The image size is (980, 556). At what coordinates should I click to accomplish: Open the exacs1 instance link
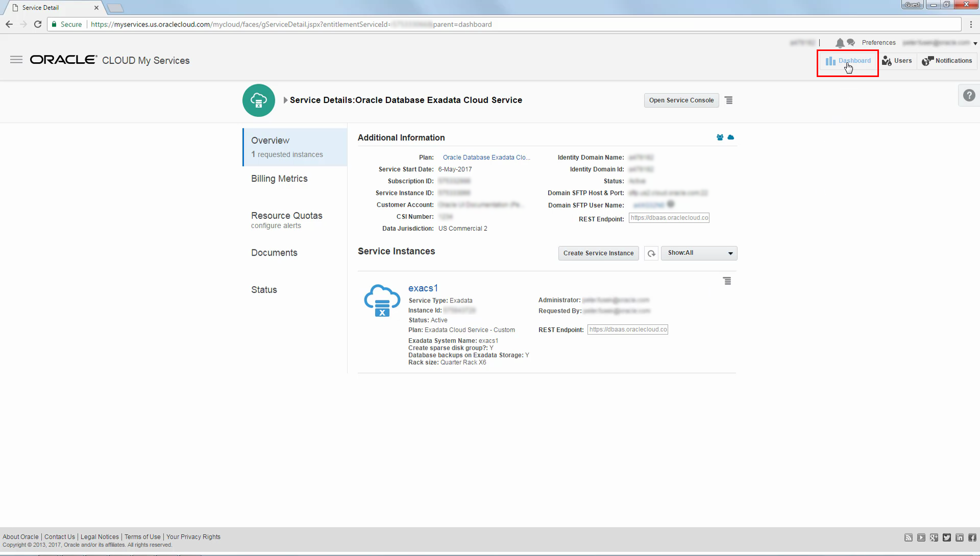[423, 288]
